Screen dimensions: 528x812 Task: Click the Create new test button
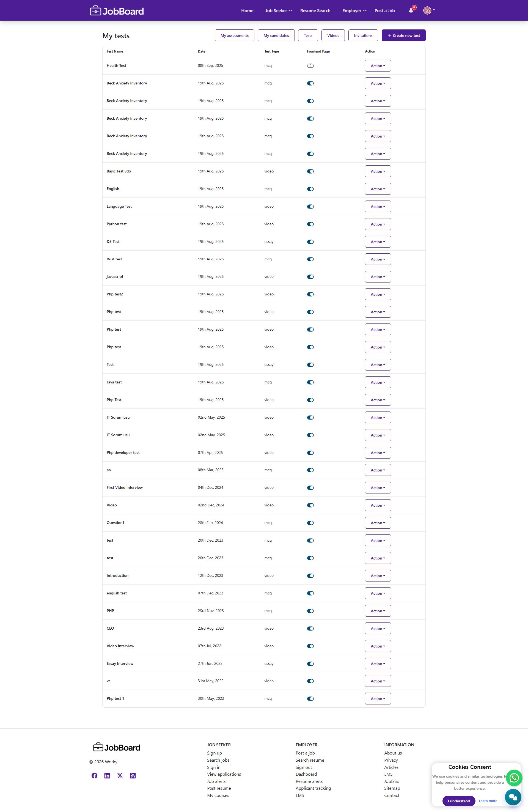click(403, 35)
